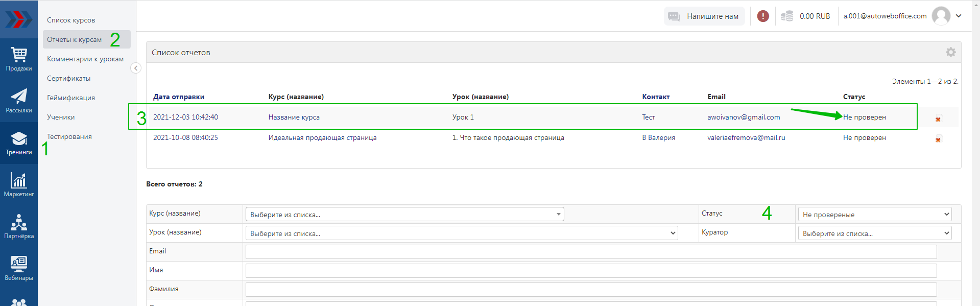Click the Напишите нам button
This screenshot has height=306, width=980.
pos(704,16)
